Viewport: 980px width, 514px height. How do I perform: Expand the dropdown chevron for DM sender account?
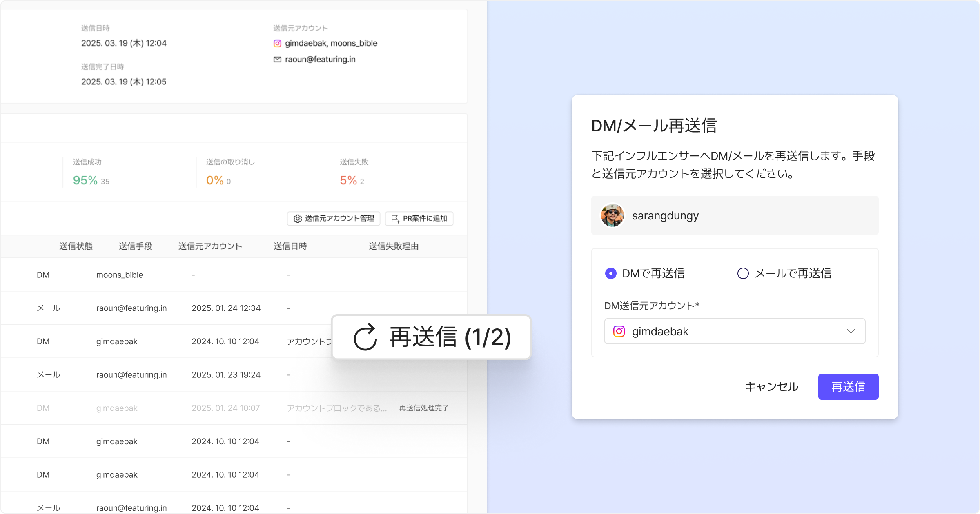(851, 331)
